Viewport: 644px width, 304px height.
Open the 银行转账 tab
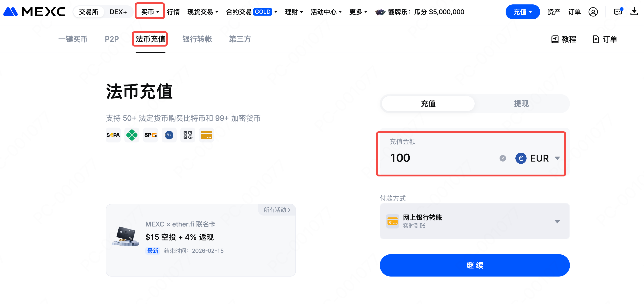[x=197, y=39]
